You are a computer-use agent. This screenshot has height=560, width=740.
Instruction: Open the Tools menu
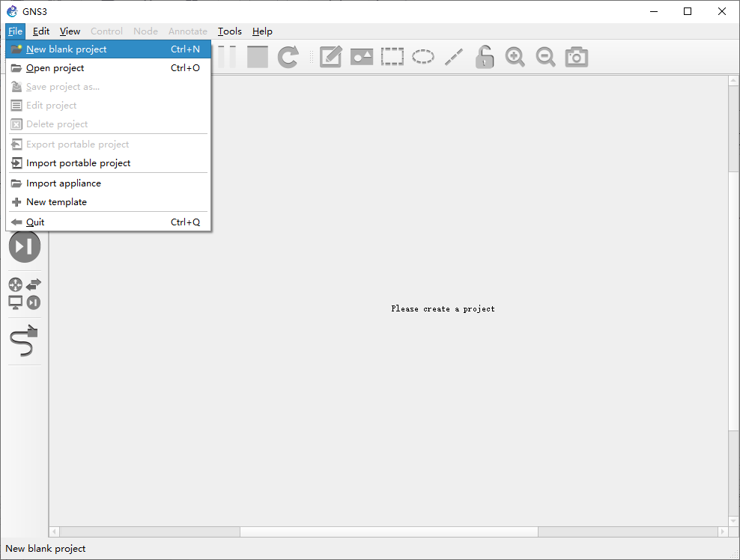coord(230,31)
